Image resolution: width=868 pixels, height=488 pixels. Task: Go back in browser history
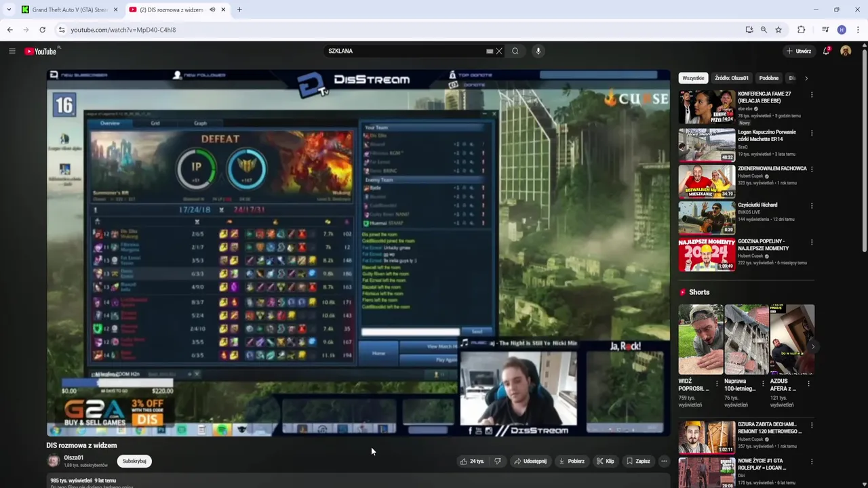coord(9,30)
